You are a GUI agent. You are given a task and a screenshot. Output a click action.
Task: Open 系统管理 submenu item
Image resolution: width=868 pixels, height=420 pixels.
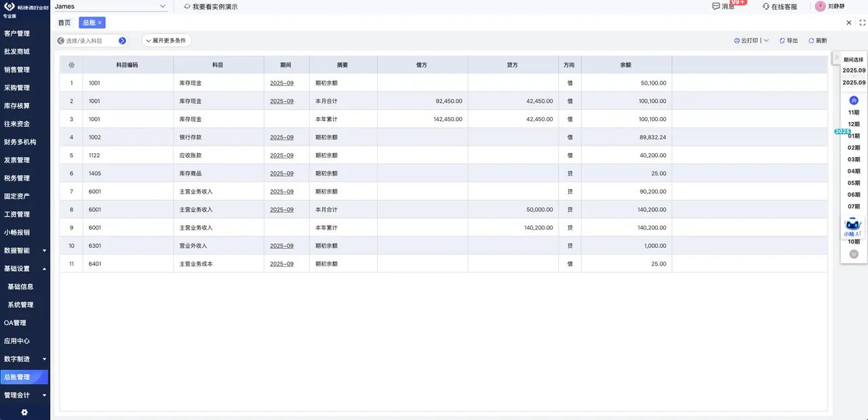click(20, 305)
